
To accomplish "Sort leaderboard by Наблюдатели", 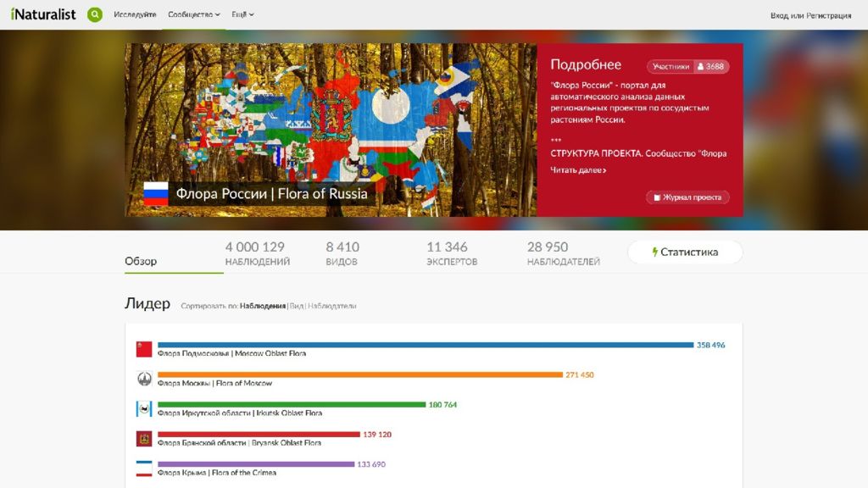I will (x=331, y=305).
